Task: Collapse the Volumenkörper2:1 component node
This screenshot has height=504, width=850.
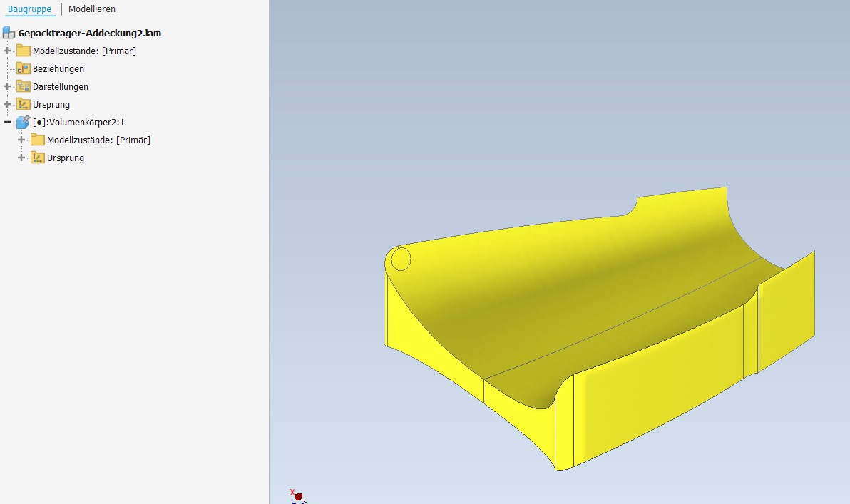Action: point(7,122)
